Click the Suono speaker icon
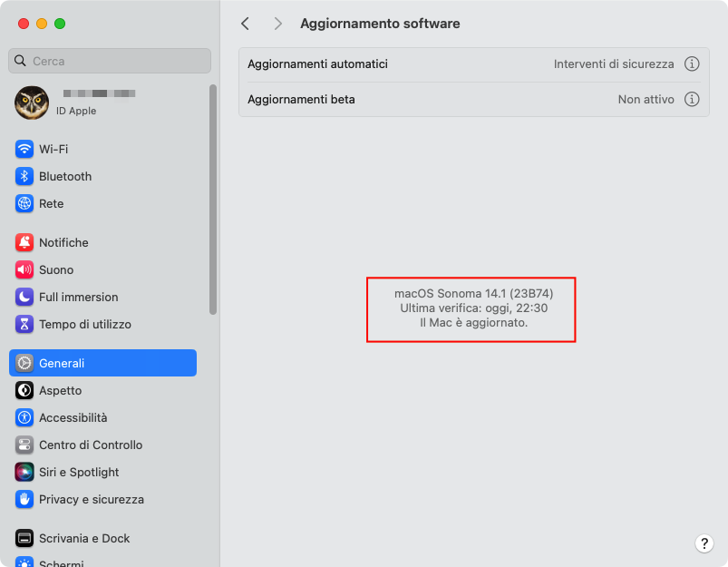Image resolution: width=728 pixels, height=567 pixels. click(24, 270)
